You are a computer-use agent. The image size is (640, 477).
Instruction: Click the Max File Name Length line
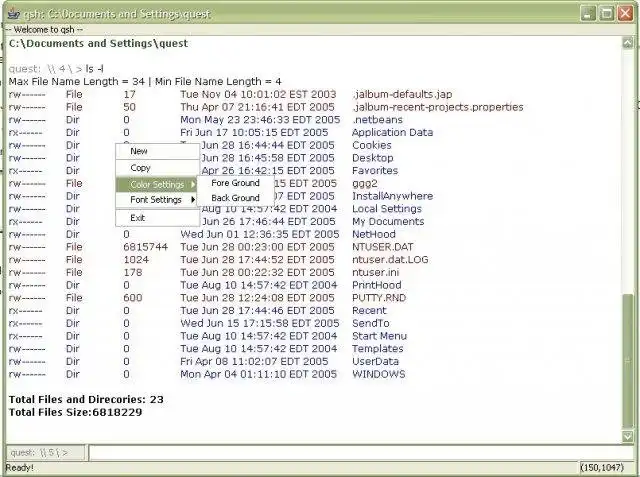[x=145, y=82]
